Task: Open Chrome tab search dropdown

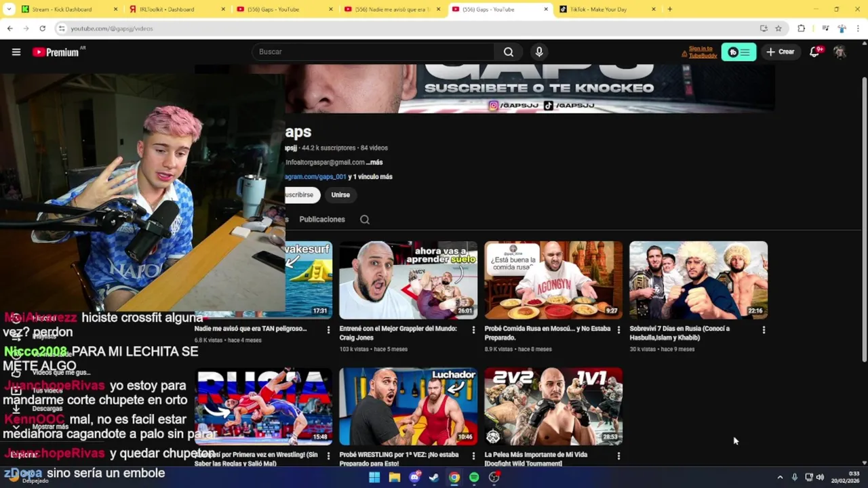Action: (9, 9)
